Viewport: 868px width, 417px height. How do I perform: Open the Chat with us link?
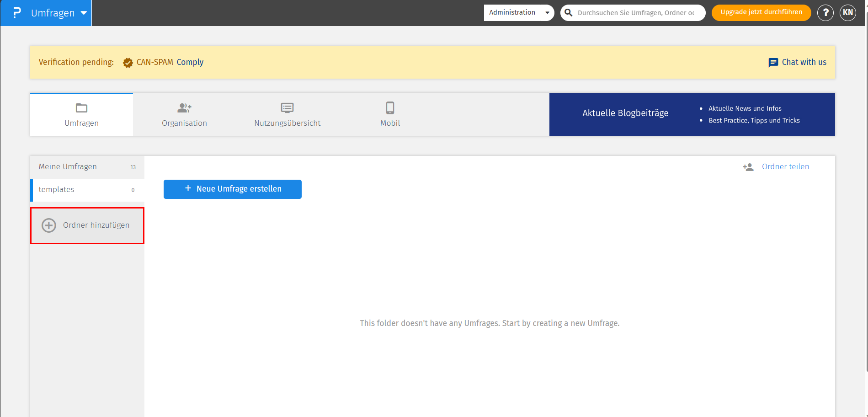804,62
